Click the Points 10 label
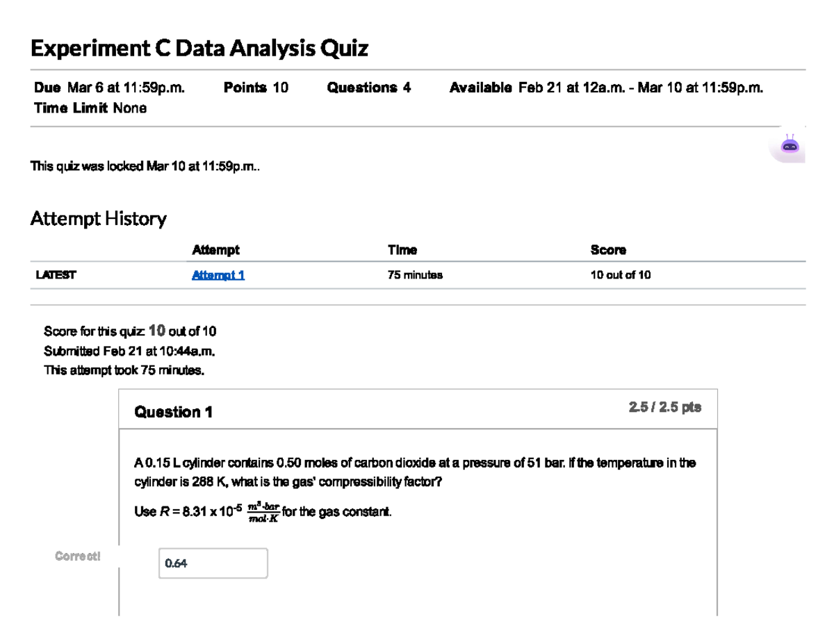Viewport: 834px width, 644px height. click(254, 88)
